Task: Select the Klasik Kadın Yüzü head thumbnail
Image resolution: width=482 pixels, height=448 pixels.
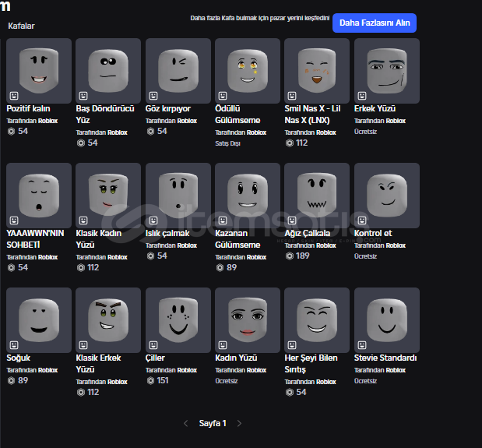Action: (108, 196)
